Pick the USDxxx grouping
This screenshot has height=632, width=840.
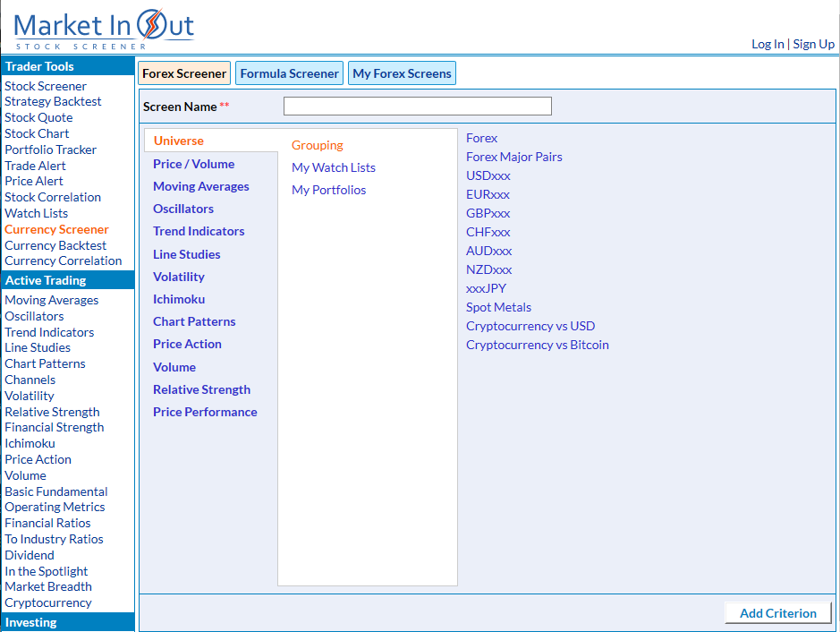coord(488,175)
